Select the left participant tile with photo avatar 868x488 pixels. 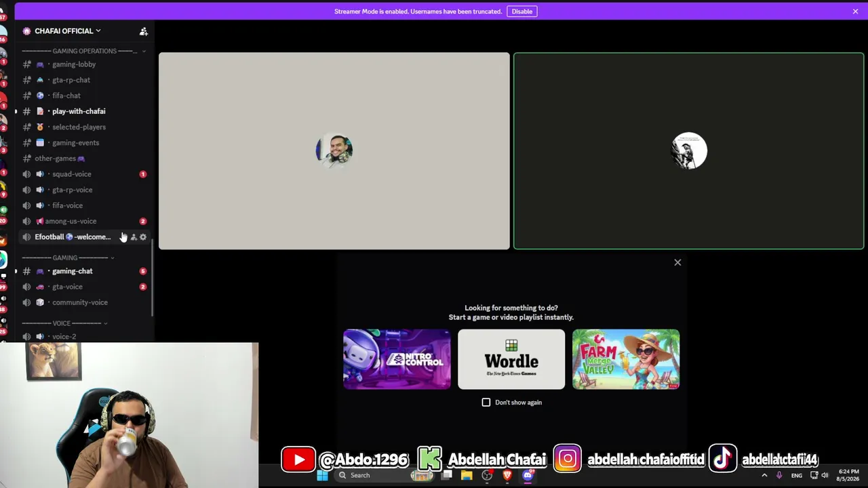coord(334,151)
